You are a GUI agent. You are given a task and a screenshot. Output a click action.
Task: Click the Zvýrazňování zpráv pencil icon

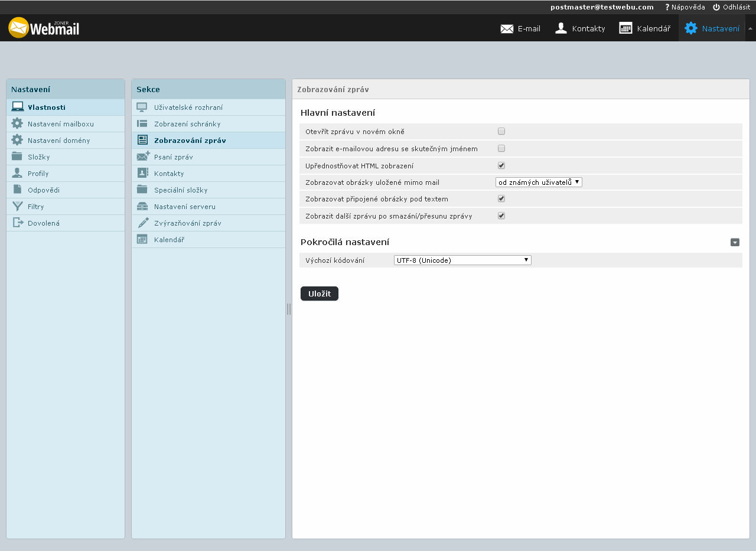[142, 223]
